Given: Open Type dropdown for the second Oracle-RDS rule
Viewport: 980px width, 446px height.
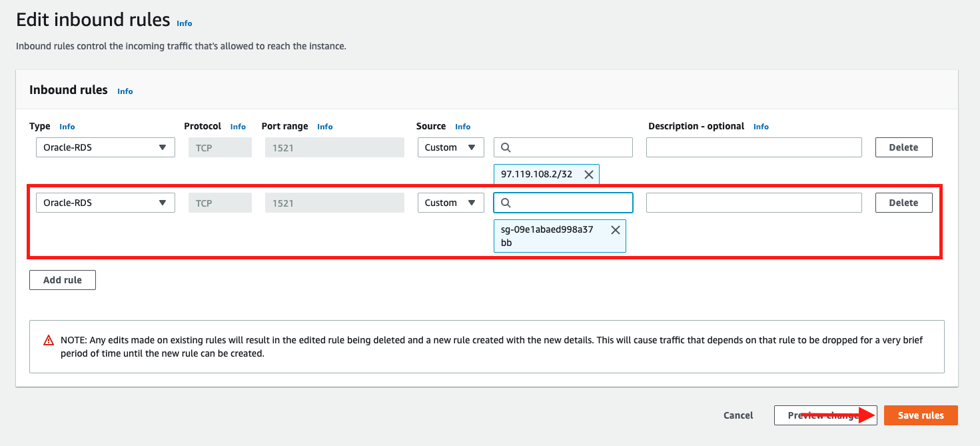Looking at the screenshot, I should pyautogui.click(x=105, y=203).
